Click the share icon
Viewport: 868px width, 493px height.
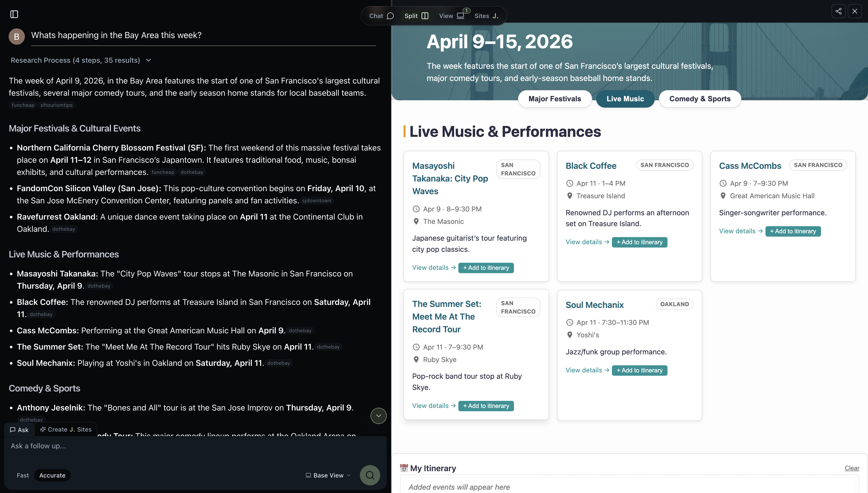[x=838, y=11]
